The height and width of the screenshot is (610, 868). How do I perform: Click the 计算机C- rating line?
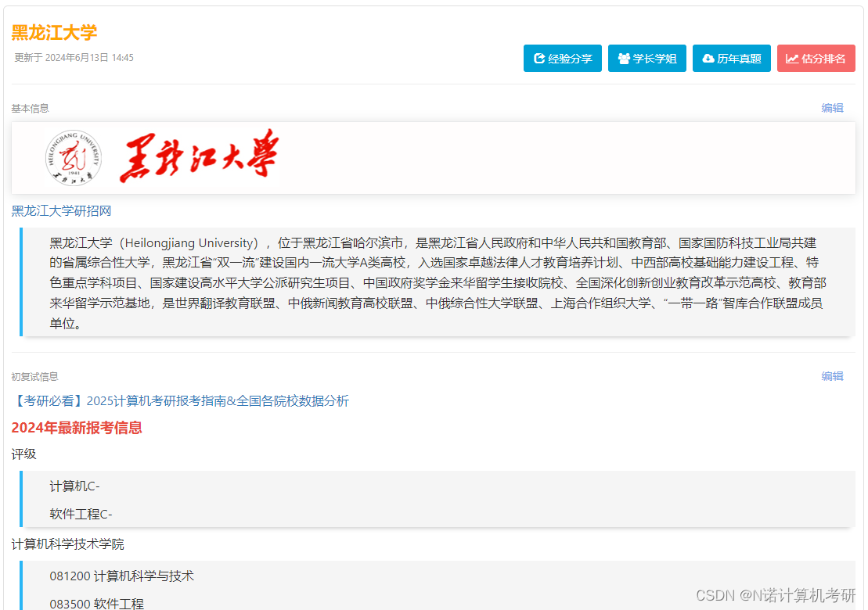(74, 486)
